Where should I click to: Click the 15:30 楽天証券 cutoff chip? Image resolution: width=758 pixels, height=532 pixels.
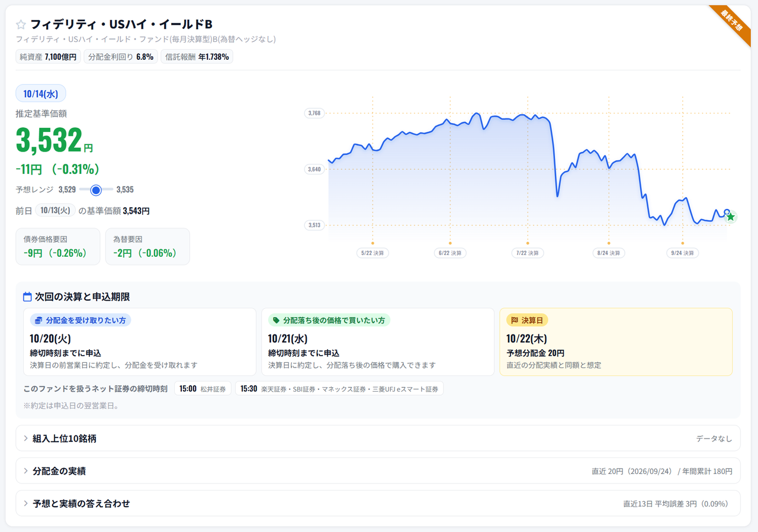click(x=339, y=389)
